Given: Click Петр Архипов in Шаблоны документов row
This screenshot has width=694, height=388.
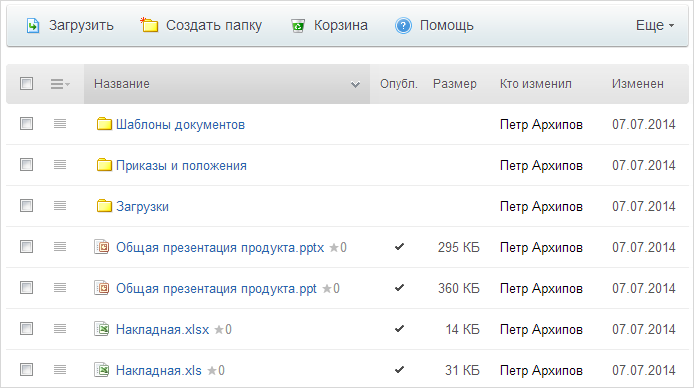Looking at the screenshot, I should click(x=541, y=125).
